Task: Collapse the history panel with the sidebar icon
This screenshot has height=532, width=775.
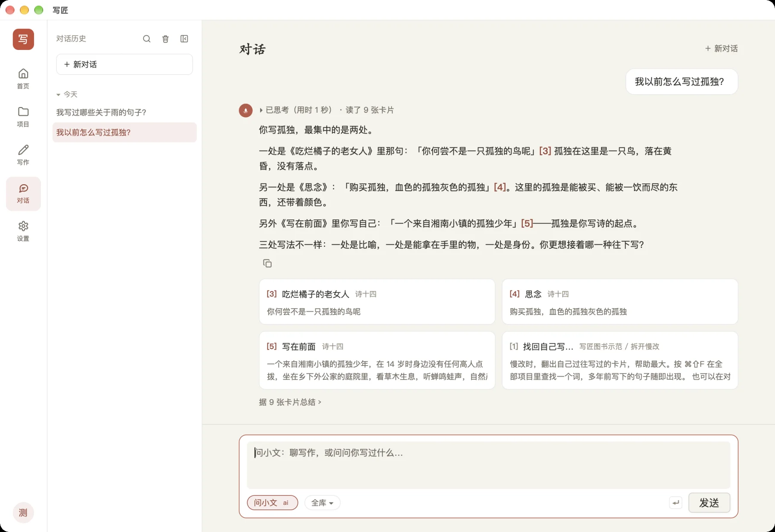Action: pos(184,39)
